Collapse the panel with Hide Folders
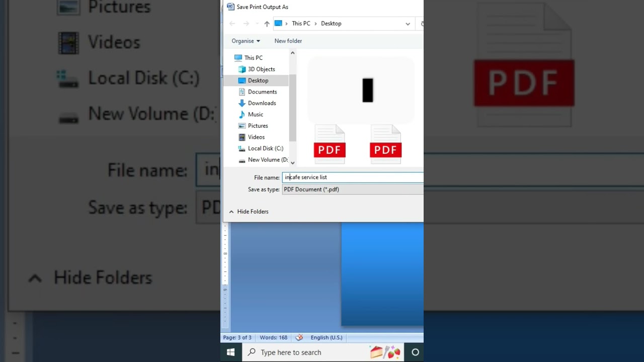 tap(249, 212)
